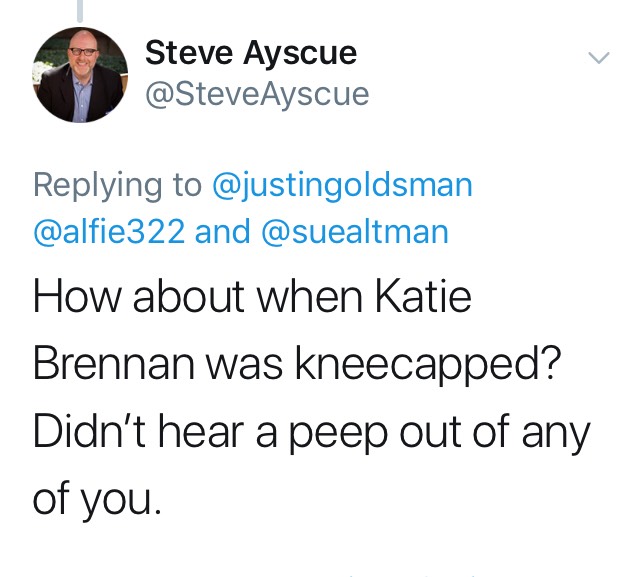Click the word 'Steve' in display name

[186, 52]
